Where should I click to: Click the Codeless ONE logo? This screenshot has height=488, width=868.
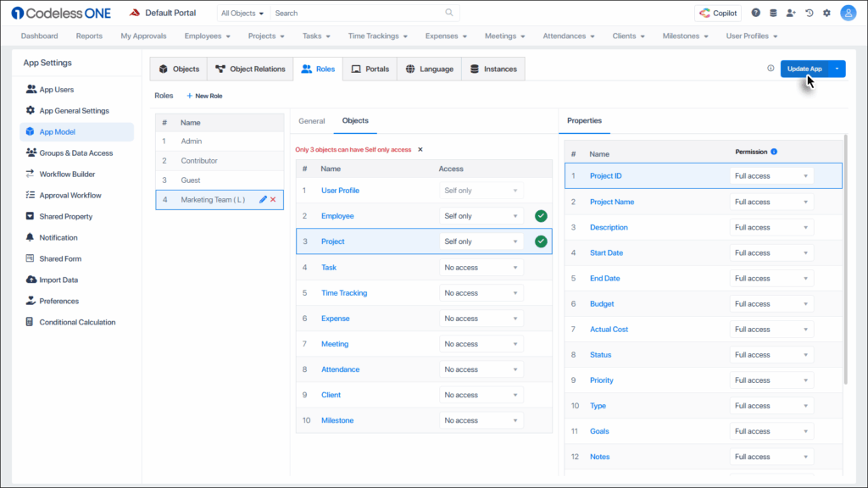point(61,13)
